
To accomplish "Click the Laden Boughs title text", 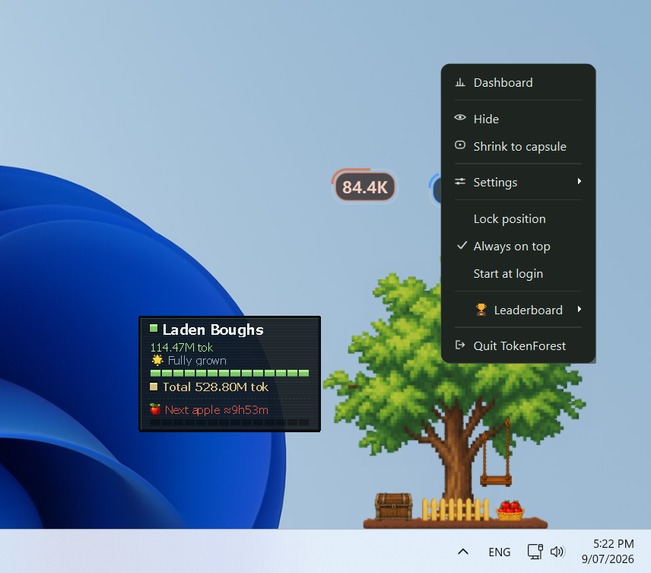I will tap(213, 330).
